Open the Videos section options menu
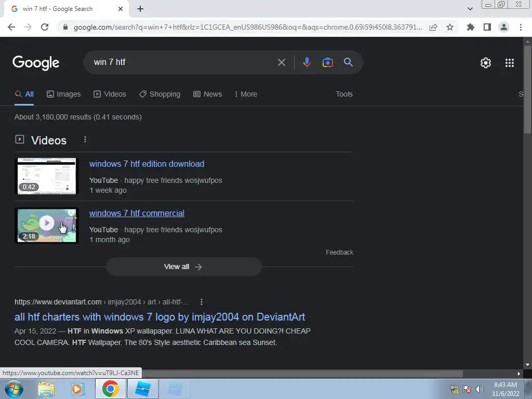 [x=85, y=139]
